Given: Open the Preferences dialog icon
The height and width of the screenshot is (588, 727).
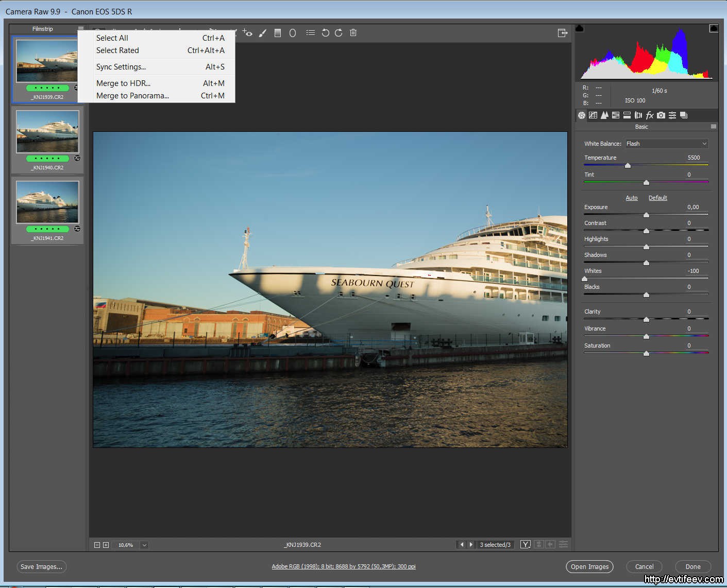Looking at the screenshot, I should pos(310,32).
